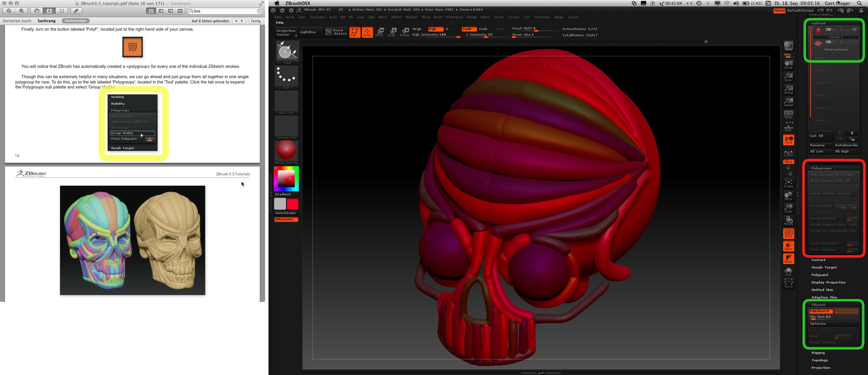This screenshot has height=375, width=868.
Task: Click the red main color swatch
Action: (x=292, y=204)
